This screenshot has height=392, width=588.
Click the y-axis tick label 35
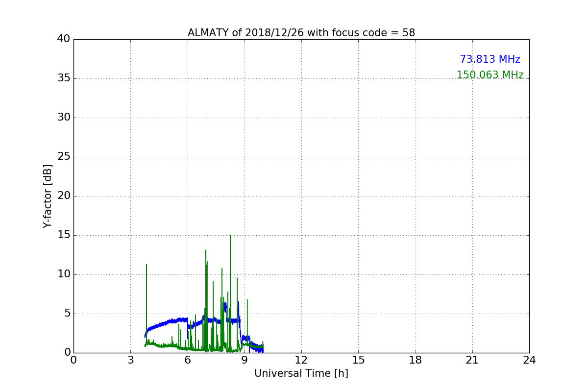[64, 78]
